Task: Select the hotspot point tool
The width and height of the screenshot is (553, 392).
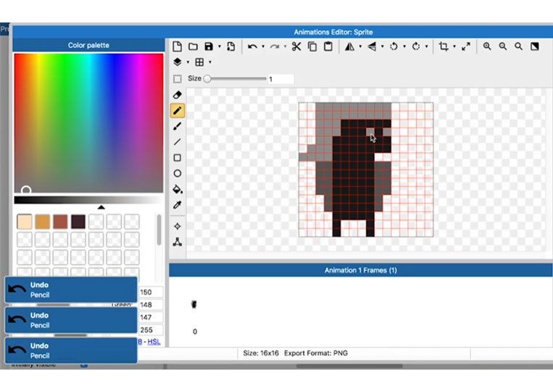Action: (178, 226)
